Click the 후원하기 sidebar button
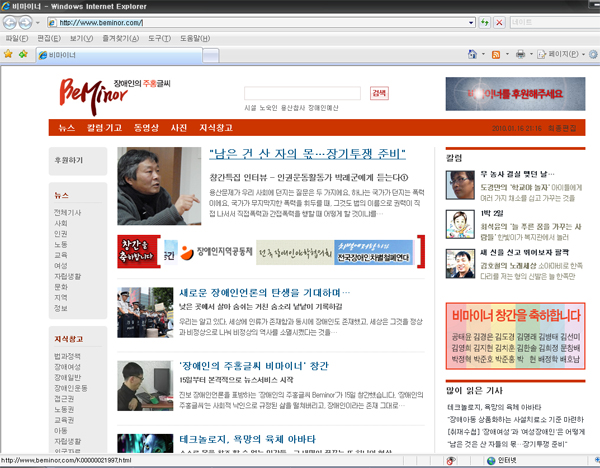The height and width of the screenshot is (468, 600). coord(78,161)
